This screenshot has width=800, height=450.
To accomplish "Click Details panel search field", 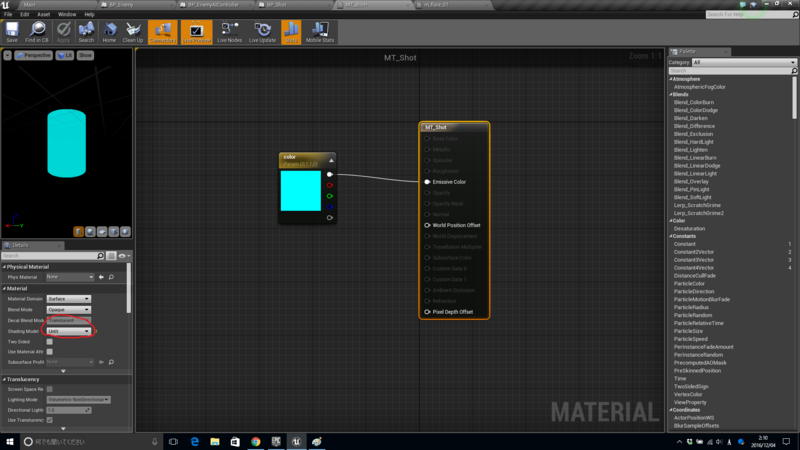I will pyautogui.click(x=49, y=256).
